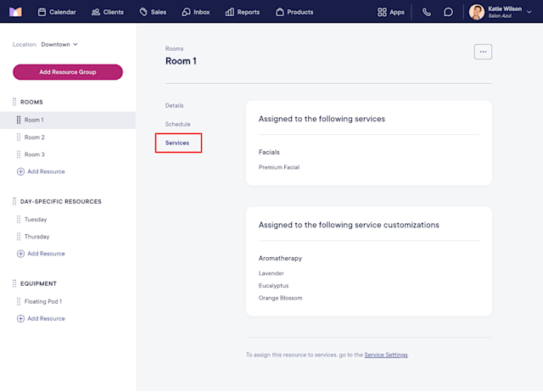Click the Rooms breadcrumb above Room 1
The width and height of the screenshot is (543, 392).
tap(175, 48)
